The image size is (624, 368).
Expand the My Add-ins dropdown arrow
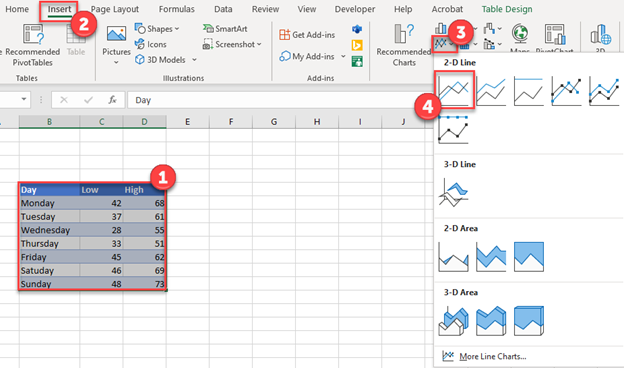click(343, 56)
